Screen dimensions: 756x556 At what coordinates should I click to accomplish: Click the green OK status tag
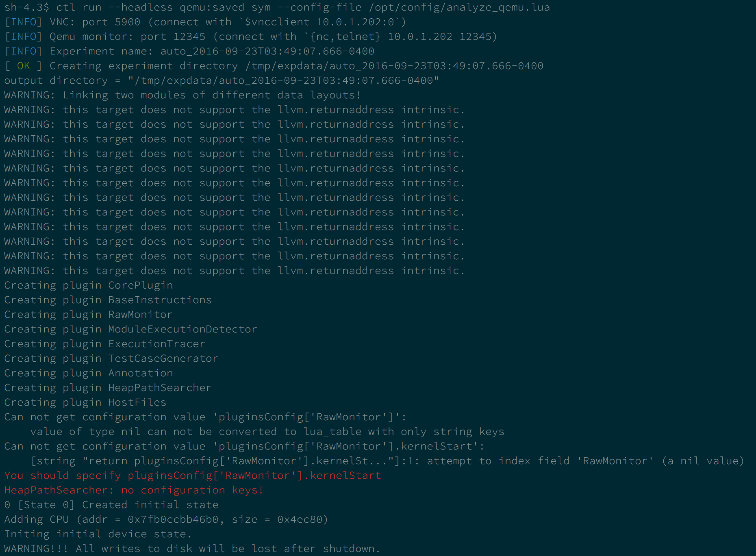pyautogui.click(x=24, y=66)
